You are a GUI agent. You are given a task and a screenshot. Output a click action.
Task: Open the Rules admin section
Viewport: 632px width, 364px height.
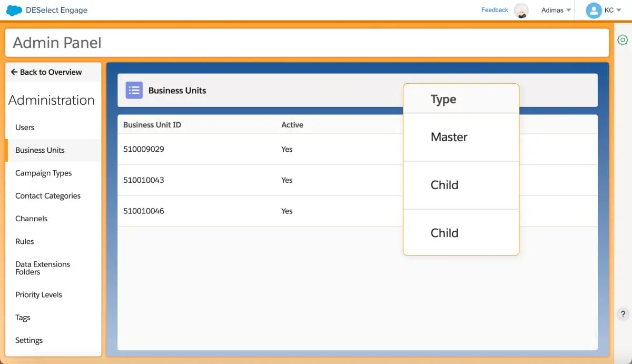pos(24,242)
